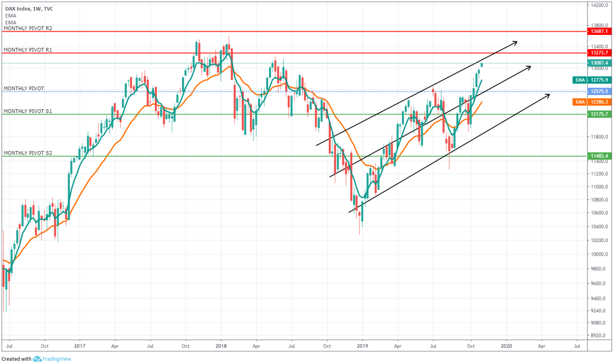
Task: Click the 10400.0 price axis label
Action: coord(600,227)
